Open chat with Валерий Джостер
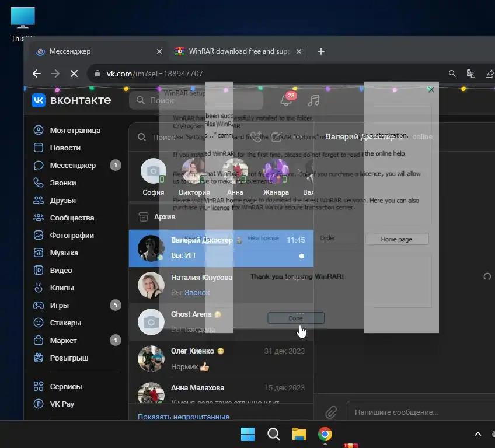Screen dimensions: 495x448 [221, 249]
